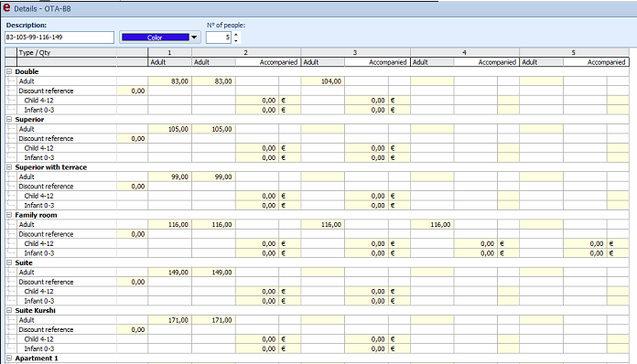Select Superior Infant 0-3 row label
This screenshot has width=637, height=364.
pyautogui.click(x=39, y=158)
